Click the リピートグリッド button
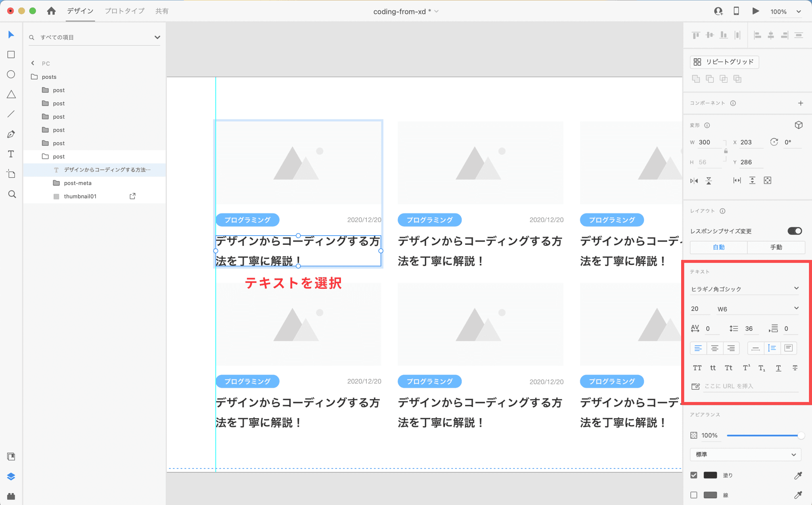Image resolution: width=812 pixels, height=505 pixels. (724, 62)
